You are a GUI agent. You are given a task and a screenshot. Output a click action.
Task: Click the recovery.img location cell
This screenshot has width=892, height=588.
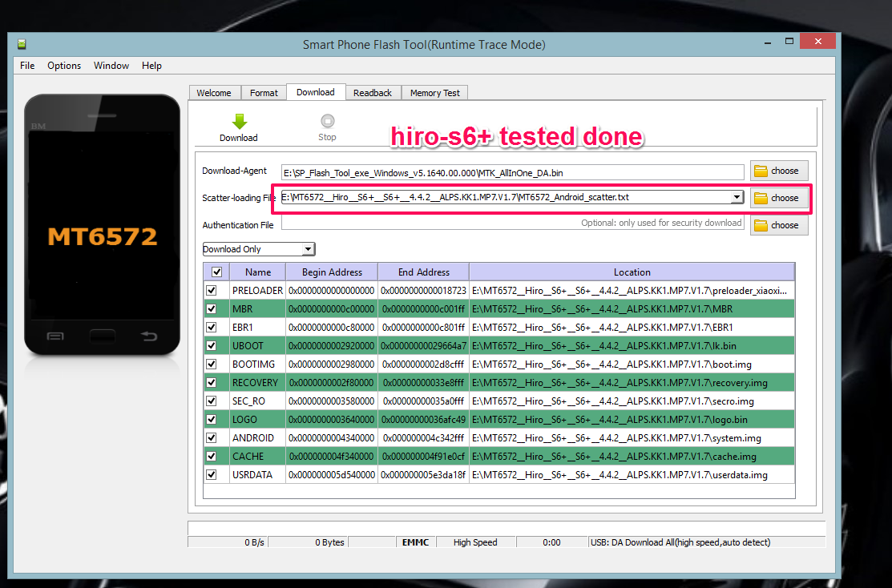(x=632, y=383)
